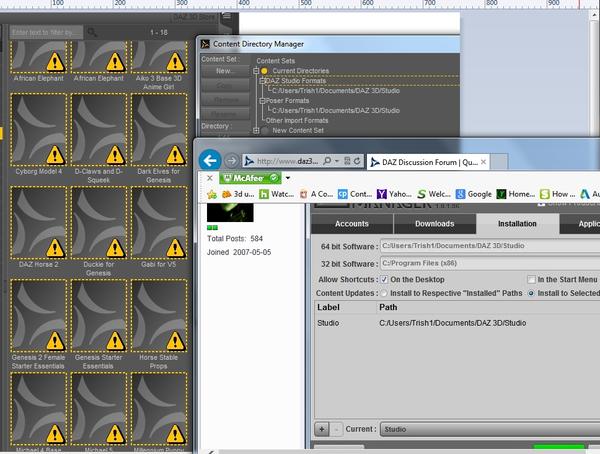Viewport: 600px width, 454px height.
Task: Click warning icon on Cyborg Model 4
Action: coord(55,155)
